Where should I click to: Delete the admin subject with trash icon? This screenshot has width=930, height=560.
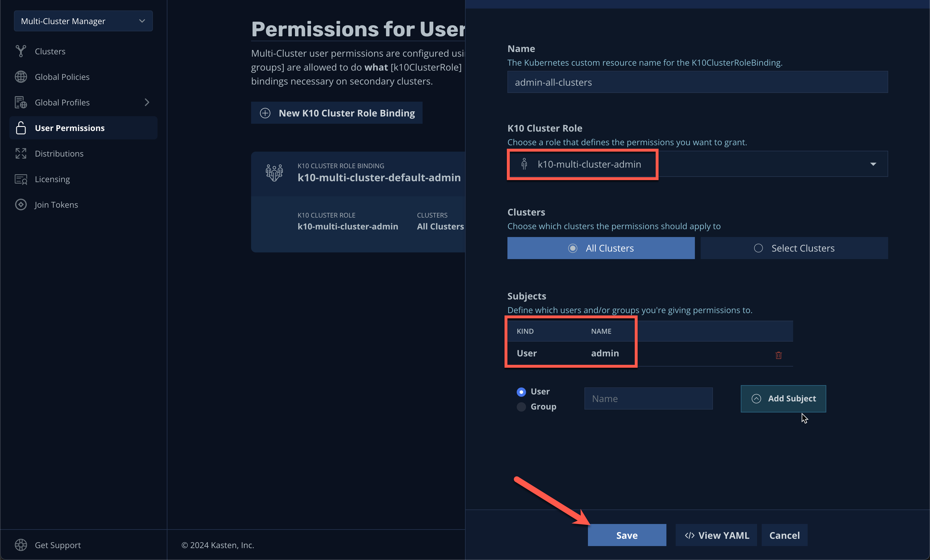pyautogui.click(x=778, y=355)
